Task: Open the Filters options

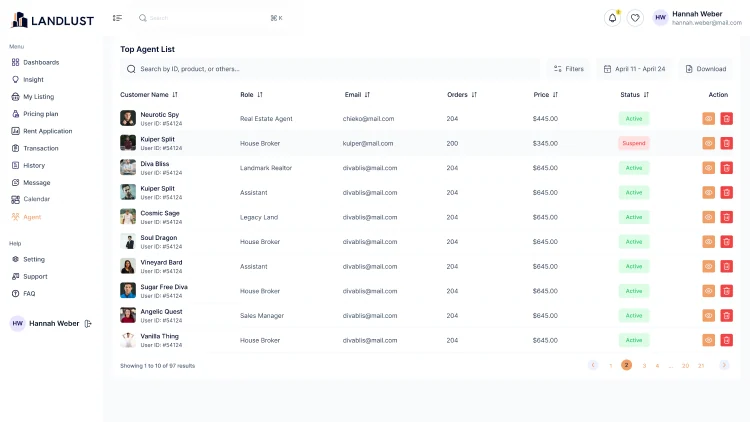Action: 569,69
